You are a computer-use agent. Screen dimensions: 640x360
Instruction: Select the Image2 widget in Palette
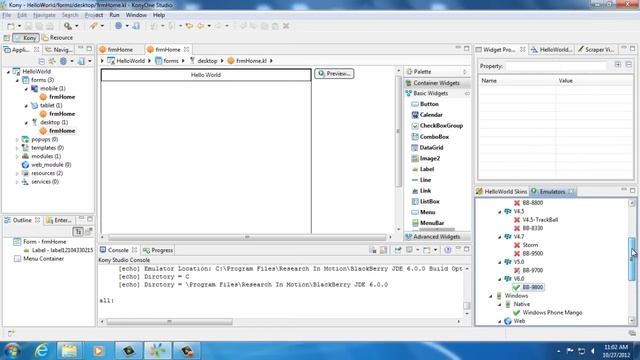pos(425,158)
